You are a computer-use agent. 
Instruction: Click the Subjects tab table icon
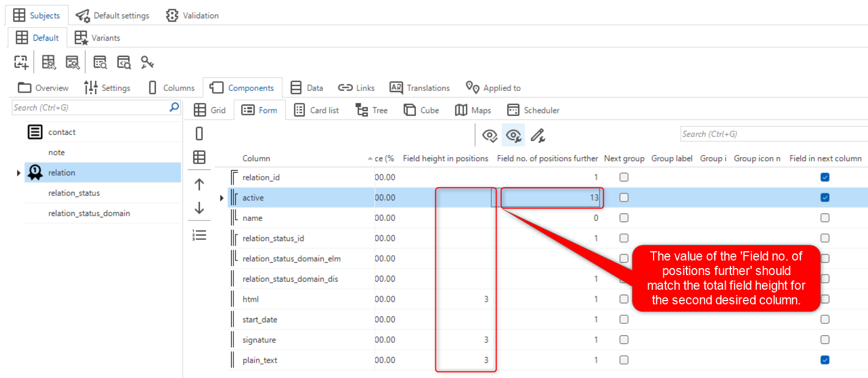point(19,15)
